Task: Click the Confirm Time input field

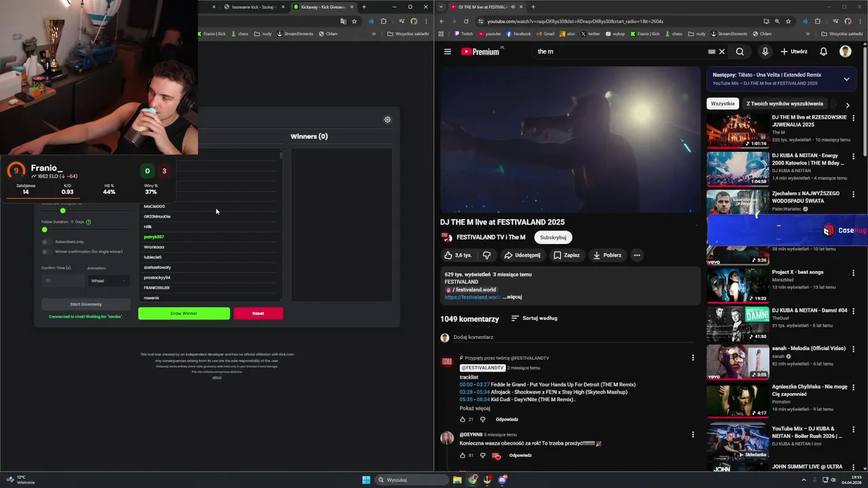Action: tap(62, 281)
